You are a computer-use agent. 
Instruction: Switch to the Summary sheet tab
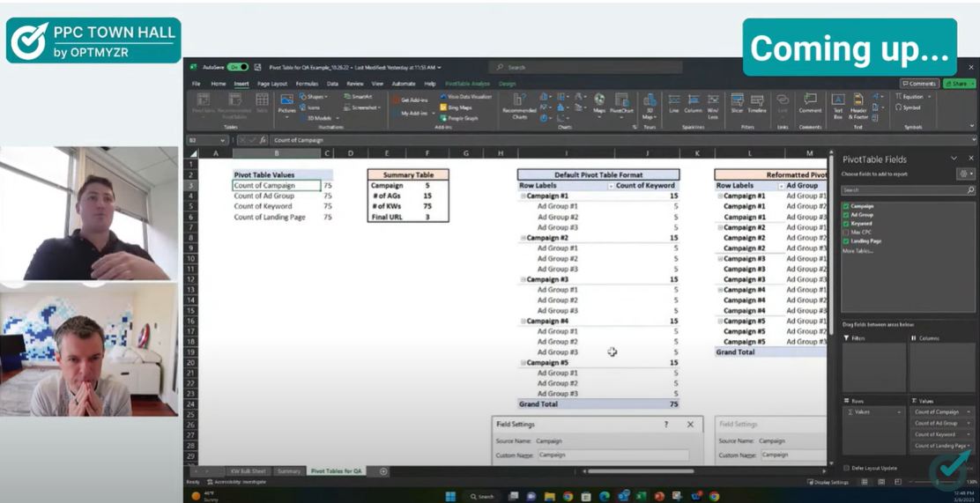289,471
